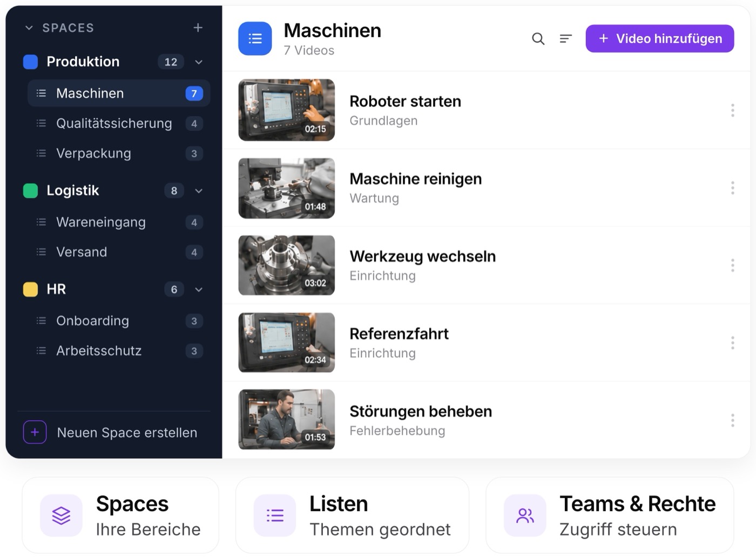Image resolution: width=756 pixels, height=558 pixels.
Task: Open the Versand list
Action: pos(119,252)
